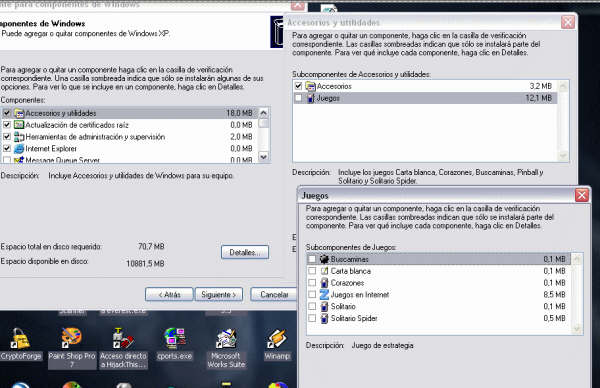Click the Carta blanca label text
The height and width of the screenshot is (388, 600).
point(351,271)
